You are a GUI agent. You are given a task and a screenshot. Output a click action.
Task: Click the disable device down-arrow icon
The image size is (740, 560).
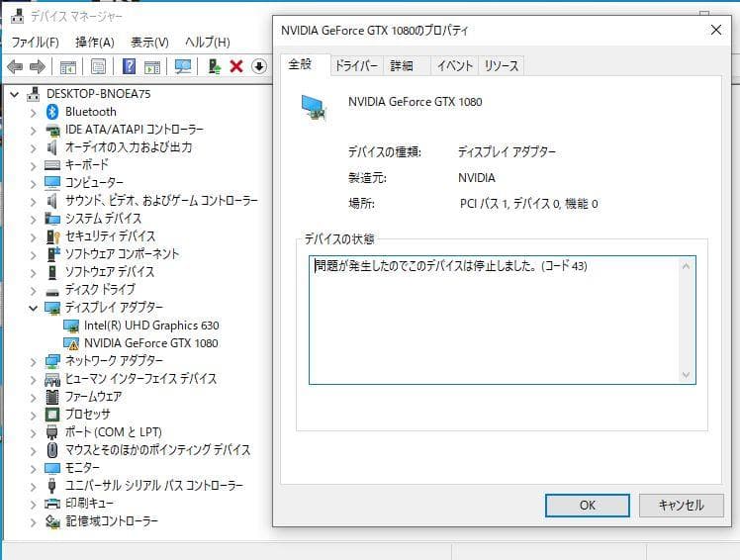(258, 66)
